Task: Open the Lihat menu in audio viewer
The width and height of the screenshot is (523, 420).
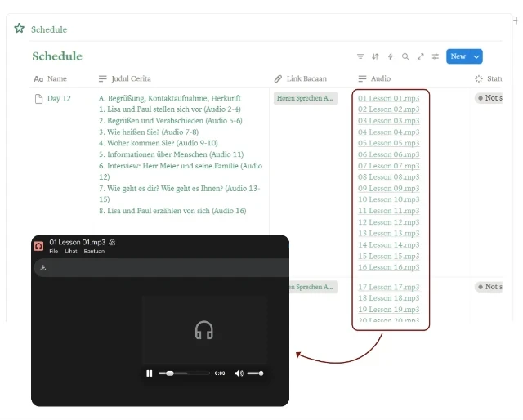Action: pos(71,252)
